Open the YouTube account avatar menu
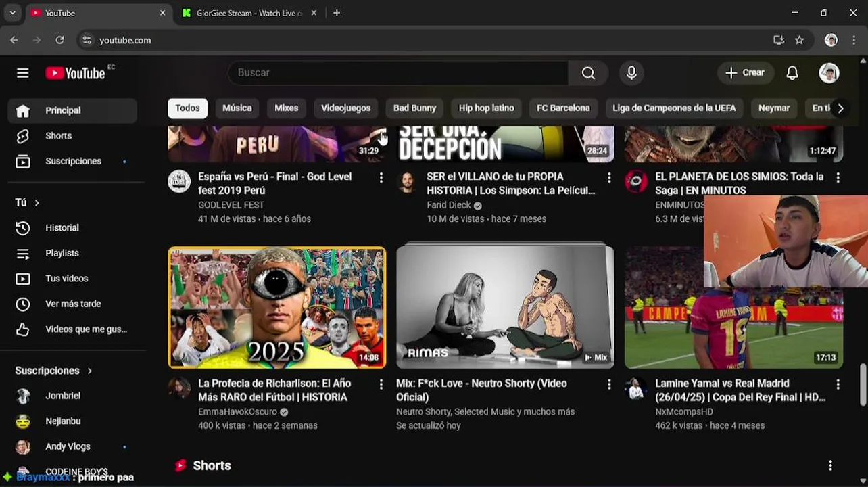 [x=829, y=73]
